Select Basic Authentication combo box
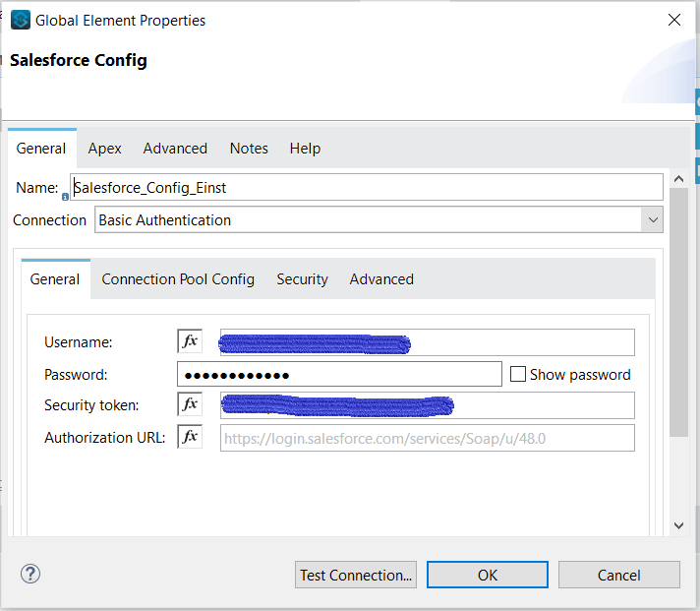The width and height of the screenshot is (700, 611). click(x=379, y=219)
